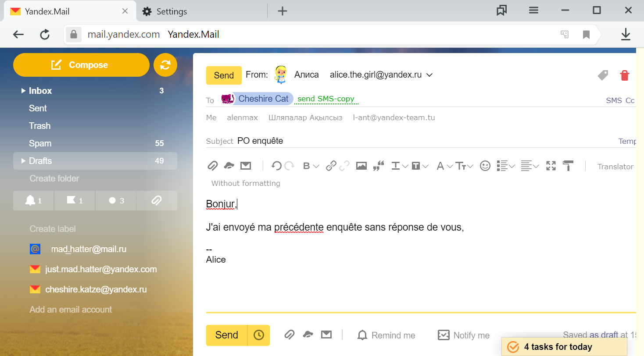Viewport: 644px width, 356px height.
Task: Open the text color A picker
Action: pos(444,166)
